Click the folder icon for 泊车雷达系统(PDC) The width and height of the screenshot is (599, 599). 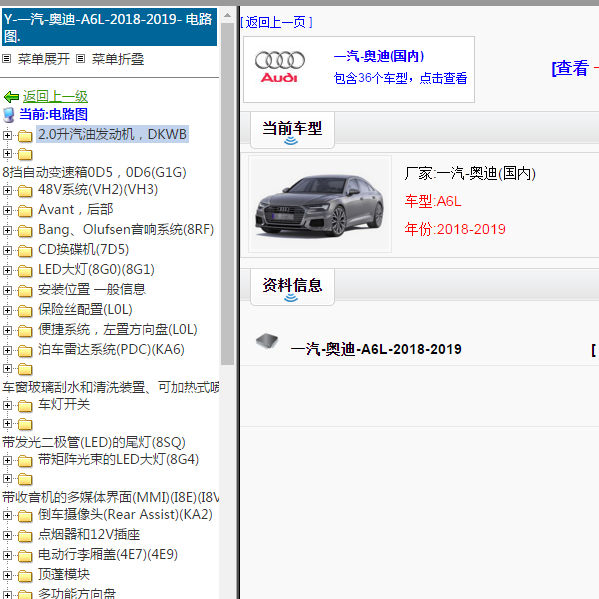[x=25, y=350]
